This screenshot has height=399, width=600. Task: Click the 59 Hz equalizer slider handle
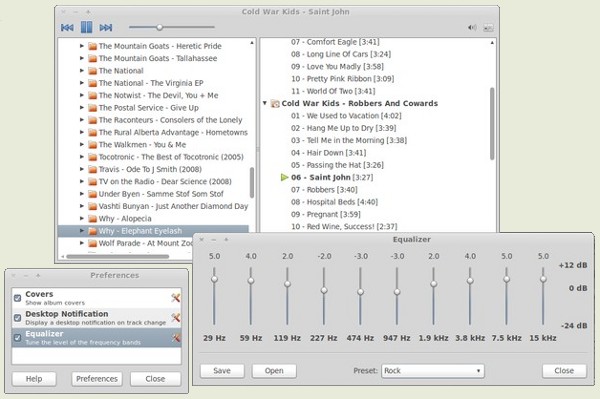(251, 281)
